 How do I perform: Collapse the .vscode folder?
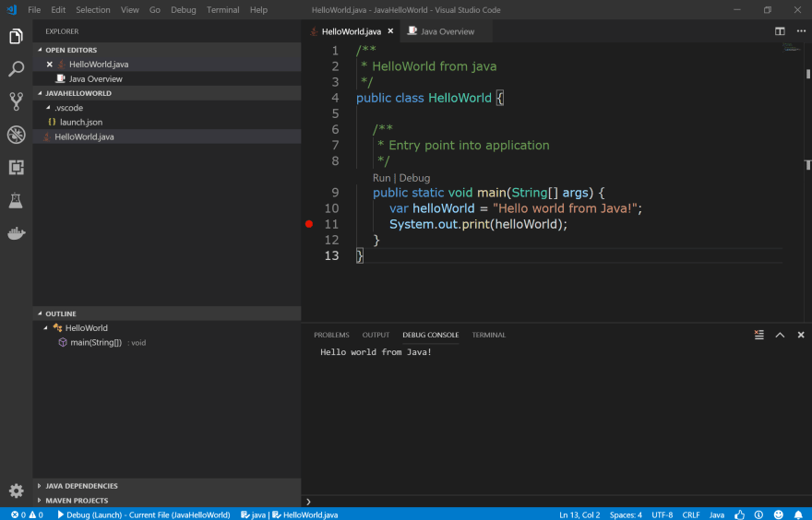pos(48,108)
